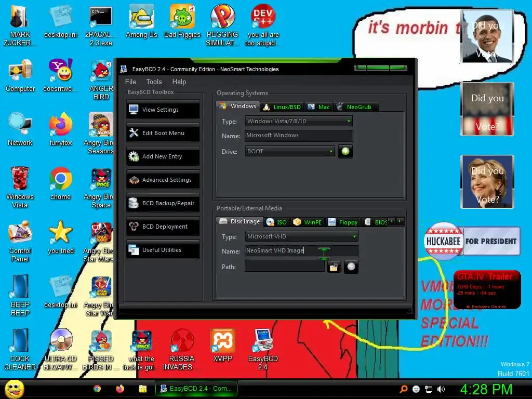Open the ANGER BIRD desktop icon

coord(101,80)
